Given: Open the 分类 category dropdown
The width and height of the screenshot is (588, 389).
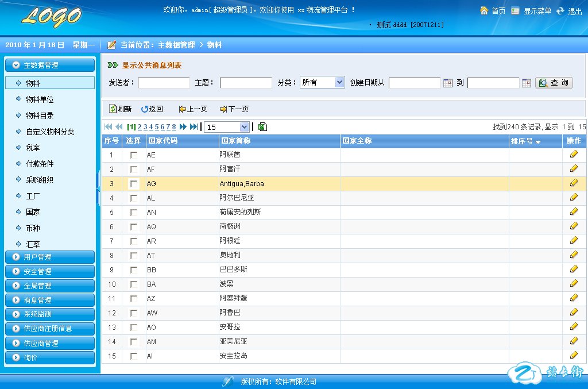Looking at the screenshot, I should [322, 82].
